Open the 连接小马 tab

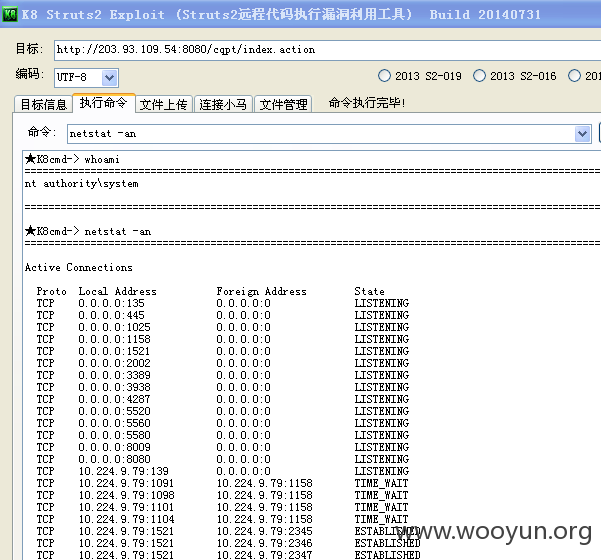(x=223, y=104)
